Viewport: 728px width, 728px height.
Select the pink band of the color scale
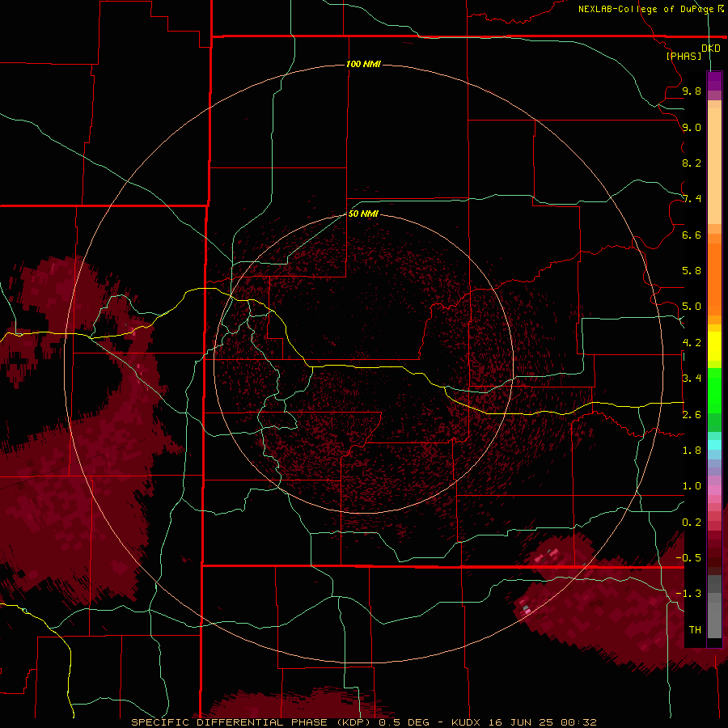point(714,490)
